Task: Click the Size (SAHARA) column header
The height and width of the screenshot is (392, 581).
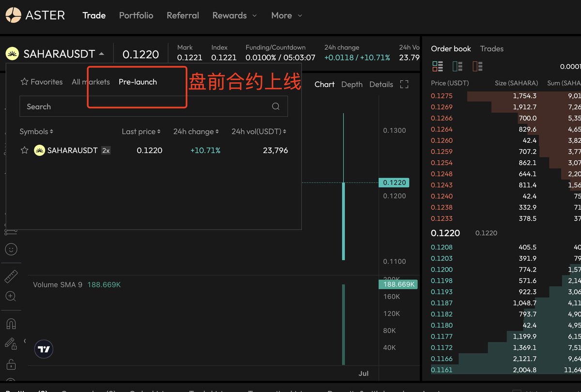Action: tap(517, 83)
